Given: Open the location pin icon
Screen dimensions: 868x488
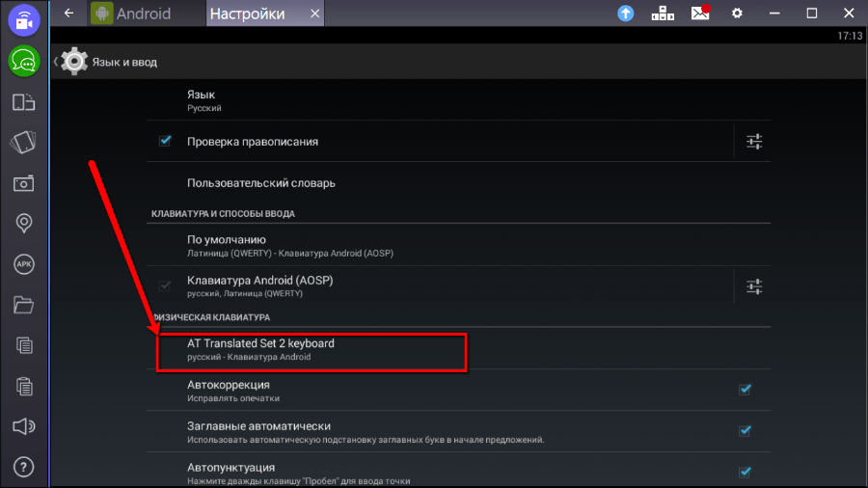Looking at the screenshot, I should pos(24,223).
